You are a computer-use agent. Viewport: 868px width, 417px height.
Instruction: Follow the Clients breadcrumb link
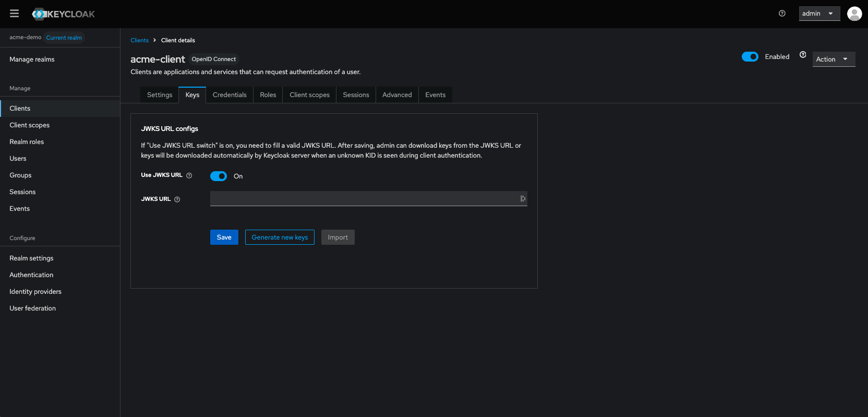(140, 40)
